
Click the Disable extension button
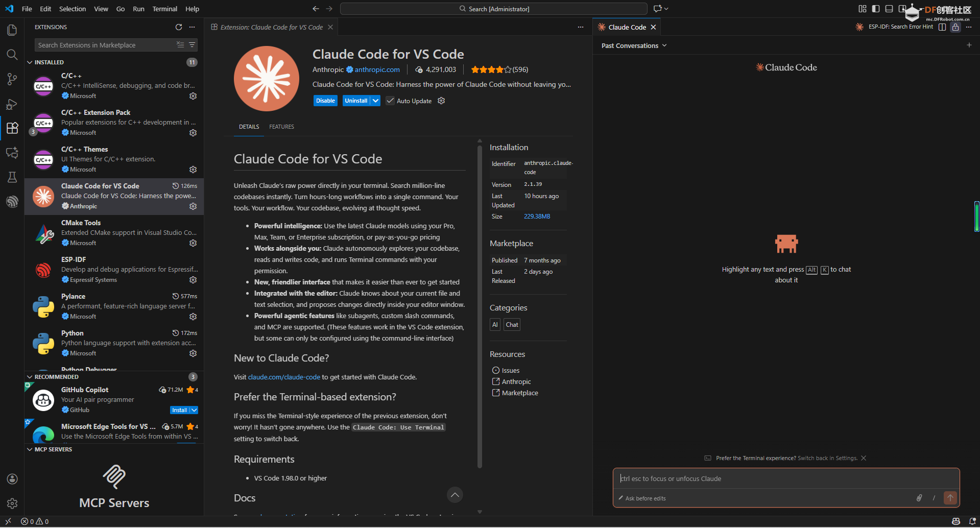pyautogui.click(x=325, y=101)
